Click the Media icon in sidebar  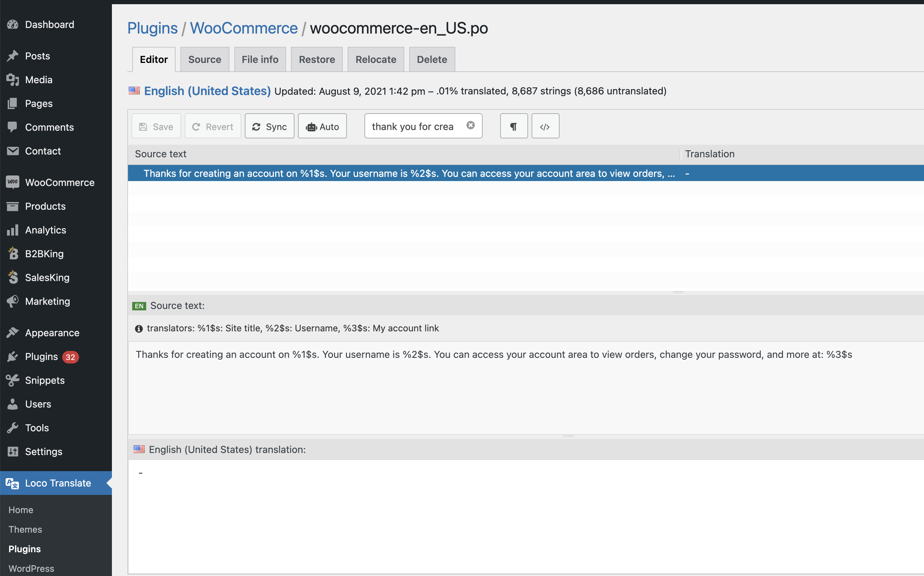(x=13, y=80)
